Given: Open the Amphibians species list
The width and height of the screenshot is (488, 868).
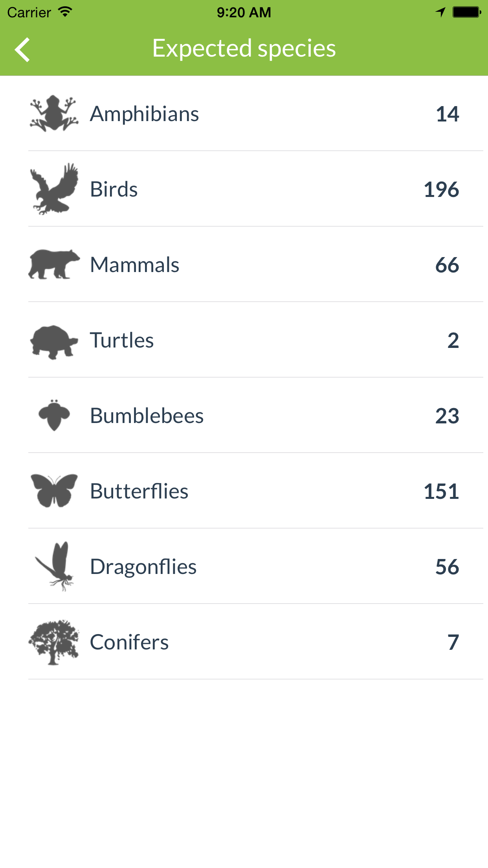Looking at the screenshot, I should click(256, 113).
